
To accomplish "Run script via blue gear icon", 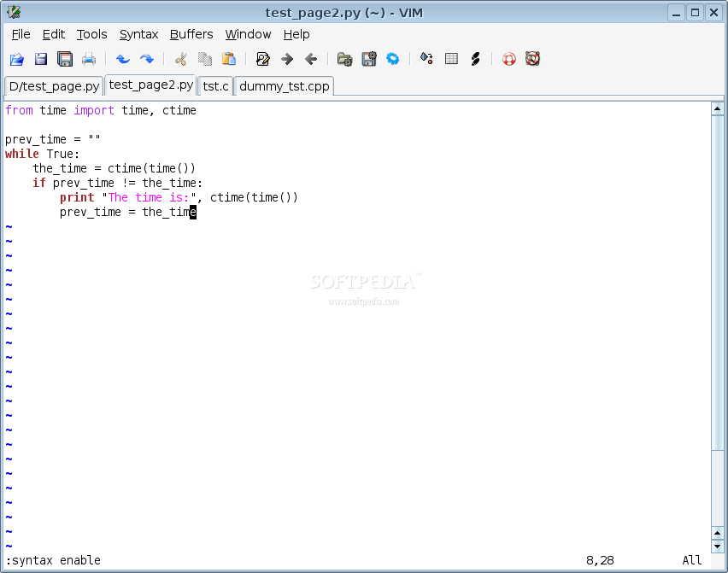I will tap(393, 59).
